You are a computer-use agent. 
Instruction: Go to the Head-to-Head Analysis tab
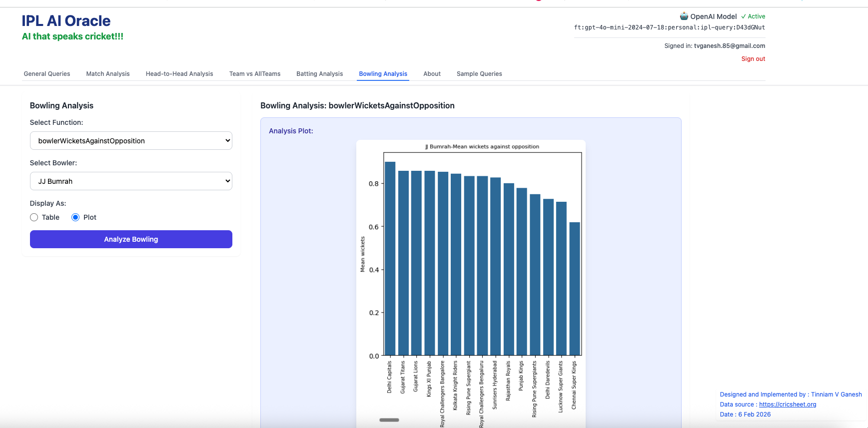[179, 74]
